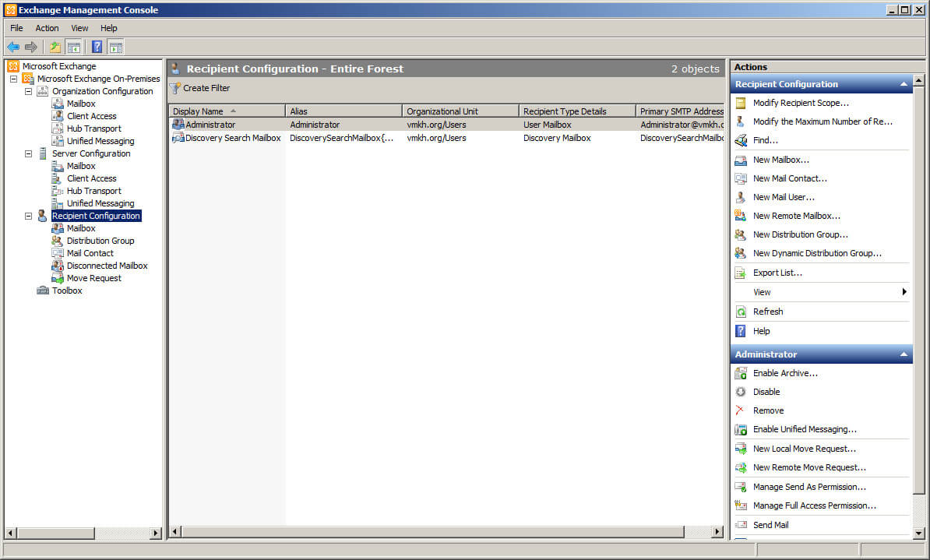Screen dimensions: 930x560
Task: Select Toolbox in the console tree
Action: 67,291
